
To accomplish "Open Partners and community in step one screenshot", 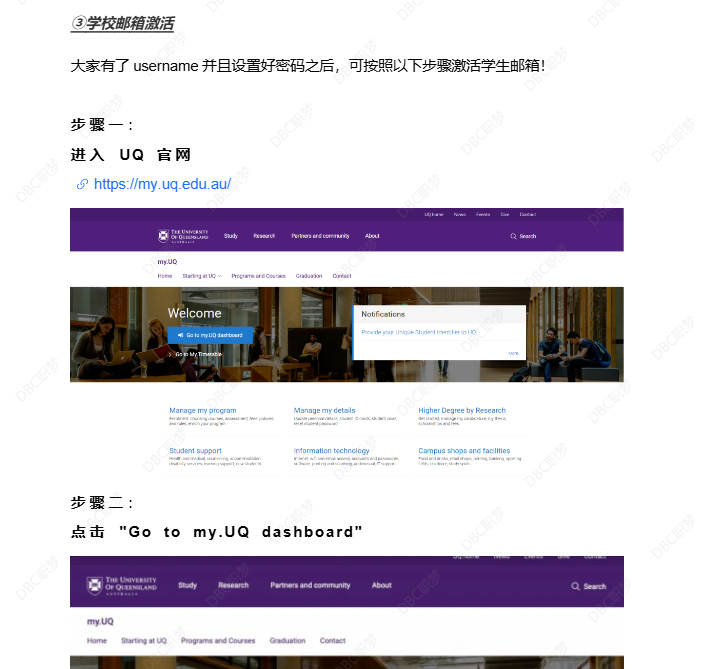I will (x=320, y=236).
